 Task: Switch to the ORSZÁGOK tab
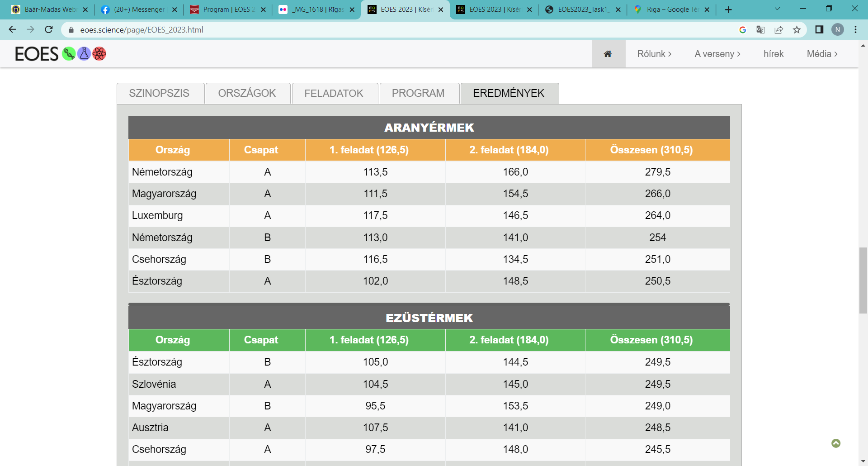pos(247,93)
